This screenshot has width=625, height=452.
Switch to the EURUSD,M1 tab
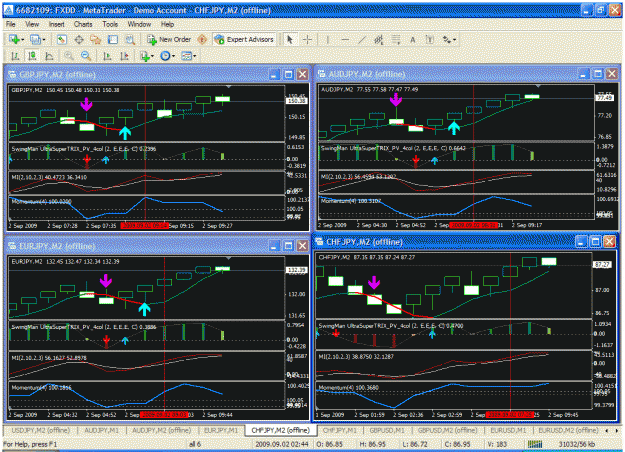tap(508, 430)
